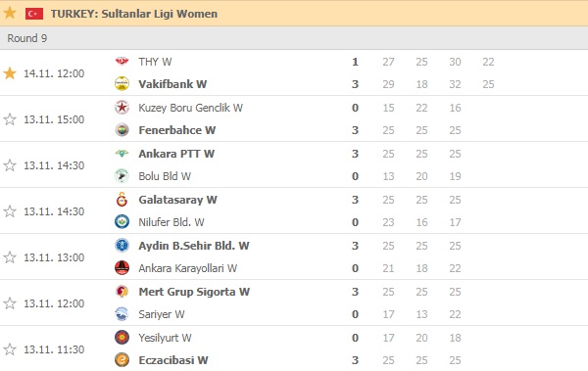Open the Mert Grup Sigorta W team name
This screenshot has width=588, height=371.
[x=194, y=292]
